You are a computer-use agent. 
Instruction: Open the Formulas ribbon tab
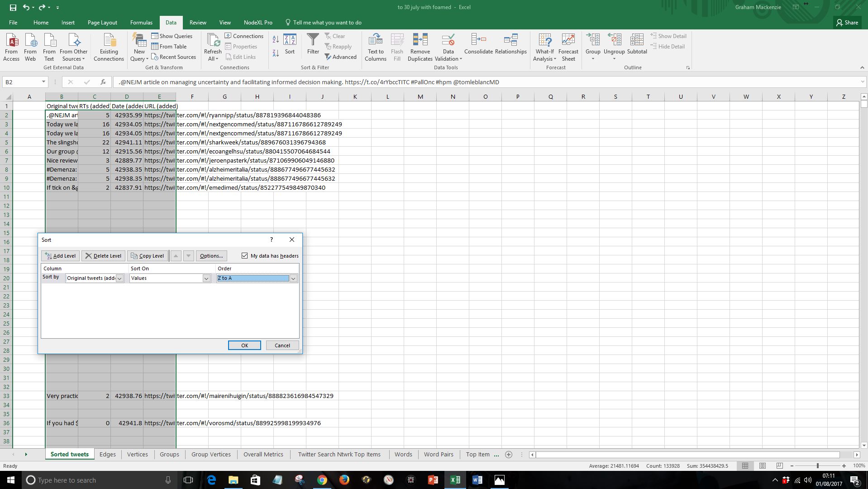[x=141, y=23]
